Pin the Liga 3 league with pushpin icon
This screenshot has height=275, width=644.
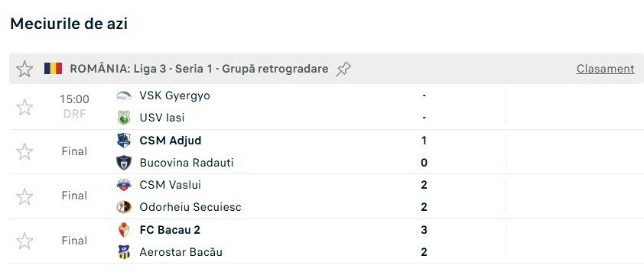(x=343, y=69)
